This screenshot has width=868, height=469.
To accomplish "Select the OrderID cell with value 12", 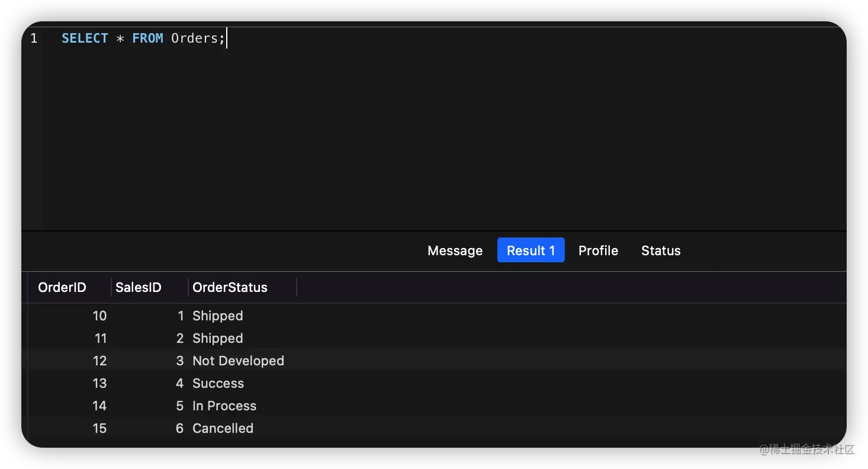I will click(x=70, y=361).
